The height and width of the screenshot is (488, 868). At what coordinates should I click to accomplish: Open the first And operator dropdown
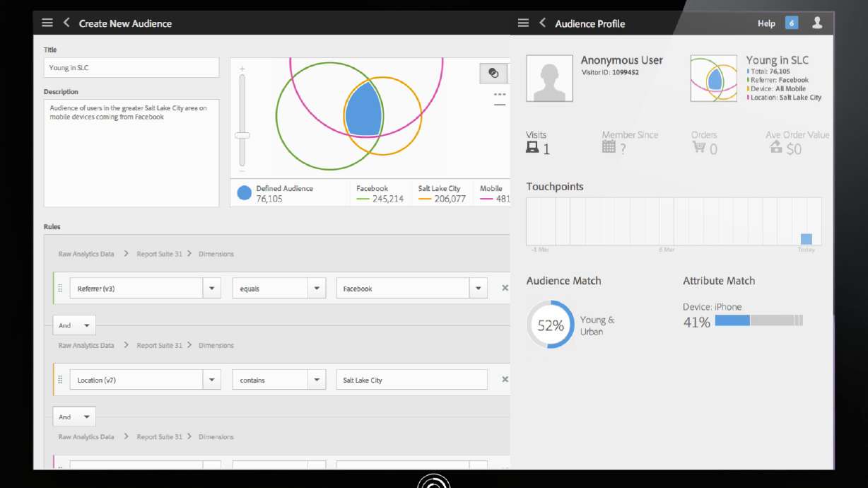(74, 325)
